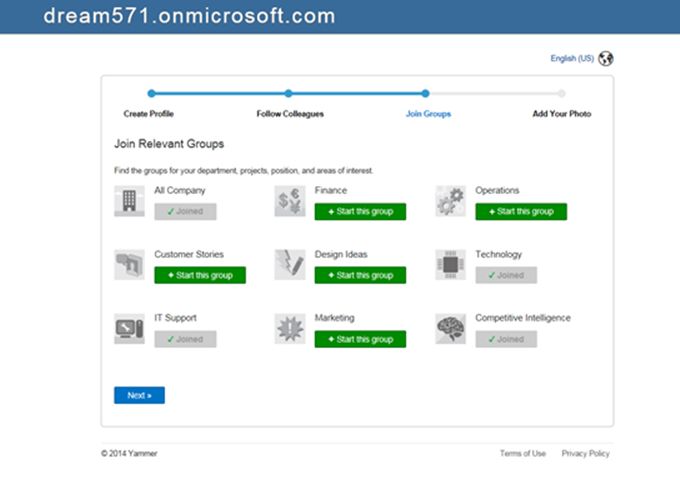The width and height of the screenshot is (680, 503).
Task: Click the Technology chip icon
Action: click(450, 265)
